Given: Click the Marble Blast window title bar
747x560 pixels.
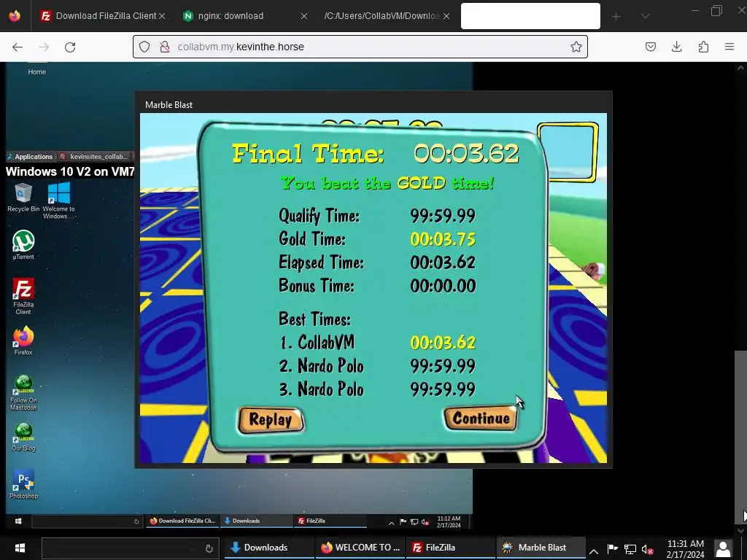Looking at the screenshot, I should (373, 104).
